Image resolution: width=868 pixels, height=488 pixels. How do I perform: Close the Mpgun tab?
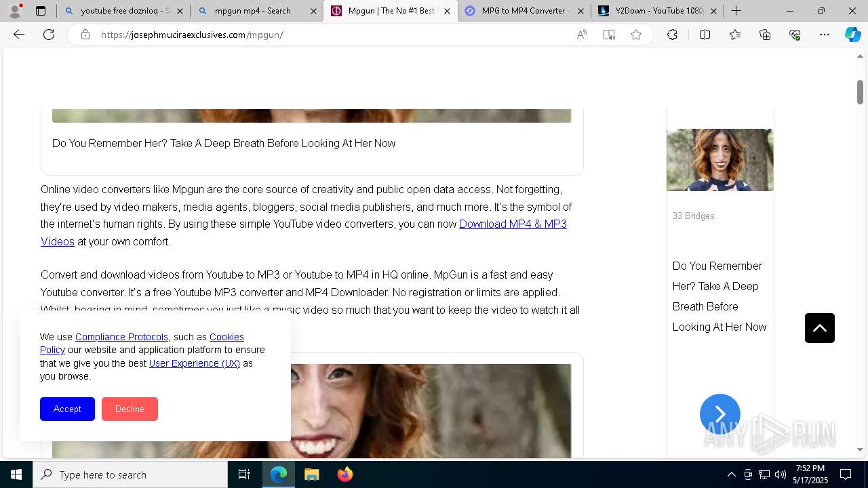tap(447, 11)
